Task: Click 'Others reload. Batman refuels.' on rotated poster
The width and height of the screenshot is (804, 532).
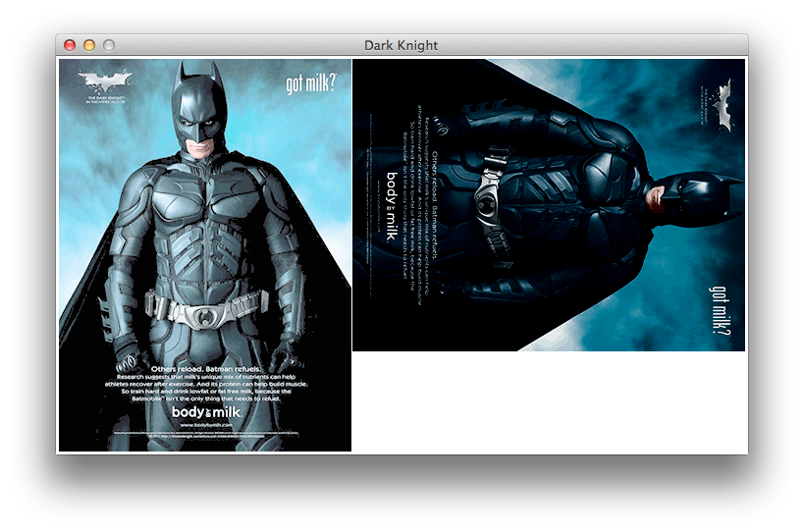Action: [x=435, y=205]
